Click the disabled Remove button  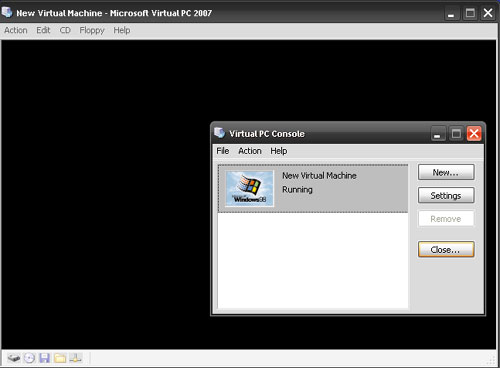[446, 219]
